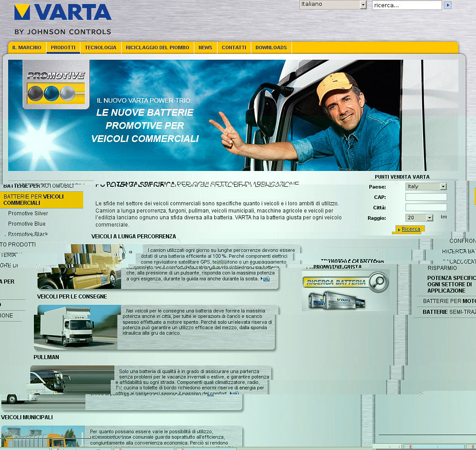Click Risparmio link on the right
Screen dimensions: 476x450
click(x=442, y=268)
